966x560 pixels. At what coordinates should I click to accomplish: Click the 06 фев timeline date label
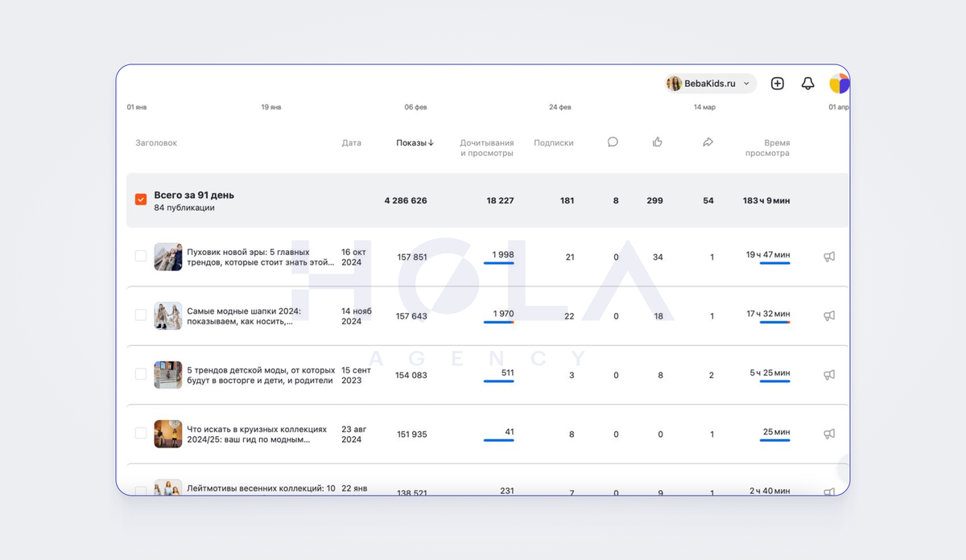tap(415, 107)
